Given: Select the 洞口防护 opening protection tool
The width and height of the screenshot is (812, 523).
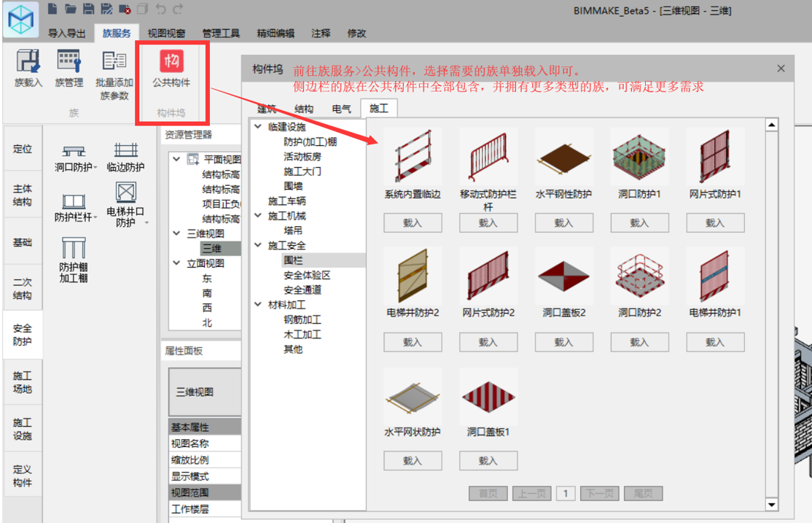Looking at the screenshot, I should click(74, 158).
